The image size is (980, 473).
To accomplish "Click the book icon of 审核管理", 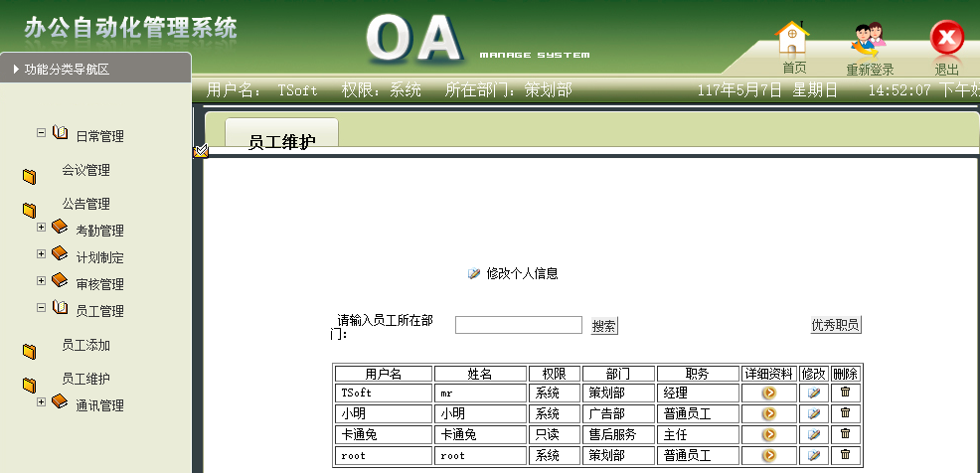I will coord(60,280).
